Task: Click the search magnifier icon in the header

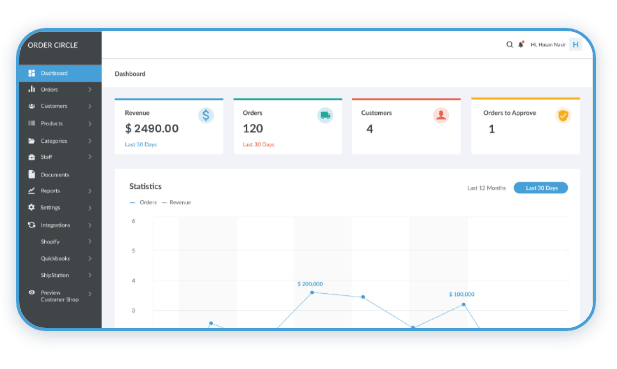Action: pos(510,44)
